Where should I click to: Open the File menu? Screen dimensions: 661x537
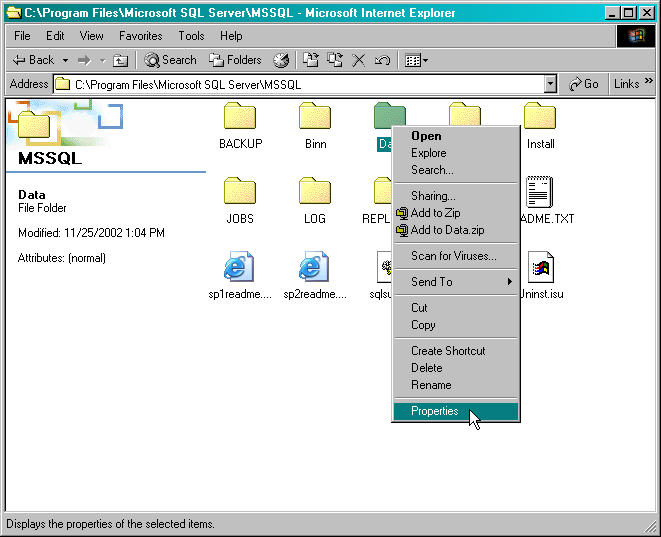(x=22, y=36)
